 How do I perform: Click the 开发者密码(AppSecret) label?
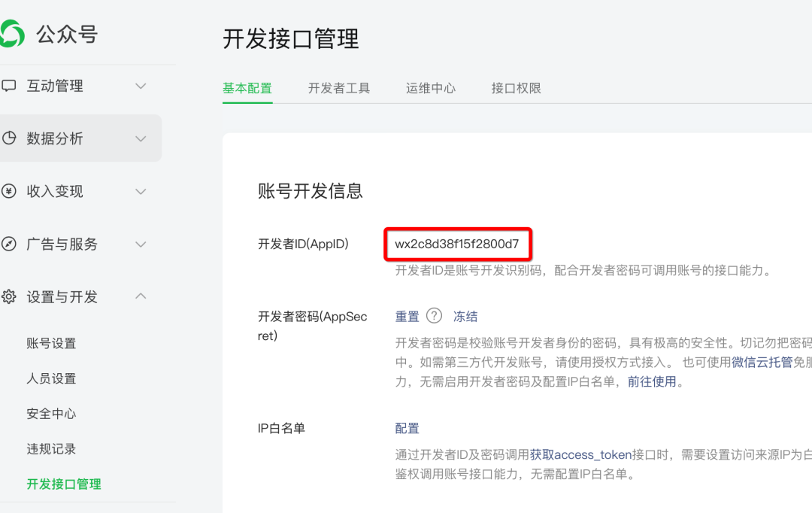[x=313, y=326]
